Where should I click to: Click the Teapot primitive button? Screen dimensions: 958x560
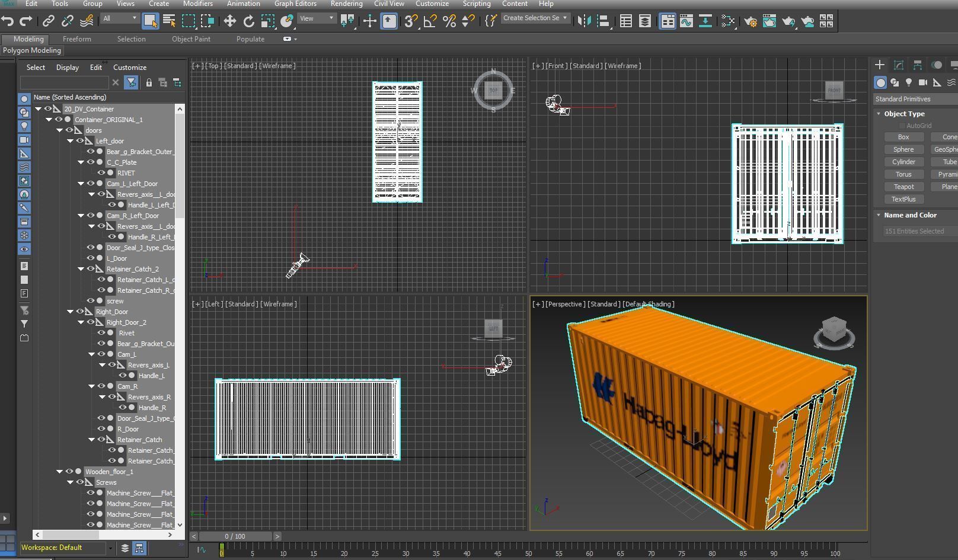[903, 187]
